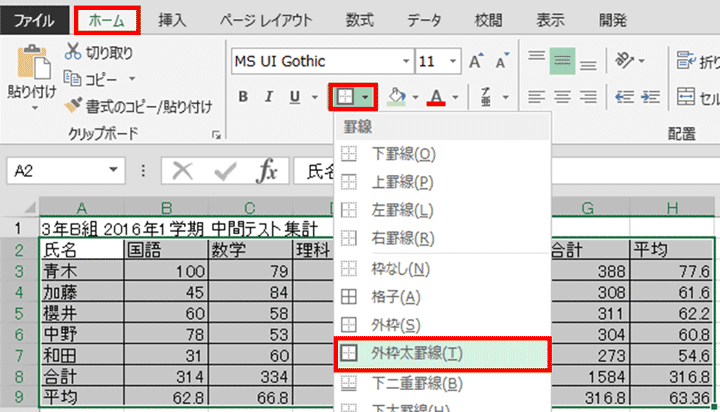
Task: Apply the red Font Color button
Action: point(436,97)
